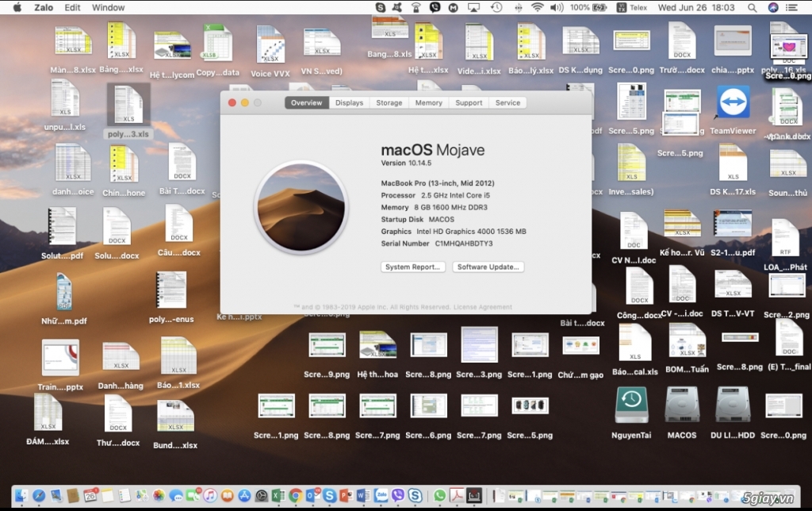This screenshot has width=812, height=511.
Task: Open Outlook from the Dock
Action: point(312,495)
